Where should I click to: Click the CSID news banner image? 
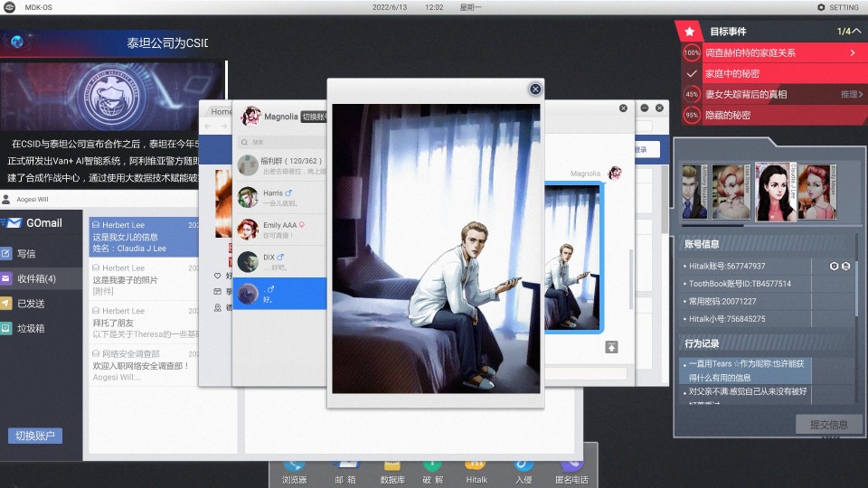pyautogui.click(x=112, y=96)
